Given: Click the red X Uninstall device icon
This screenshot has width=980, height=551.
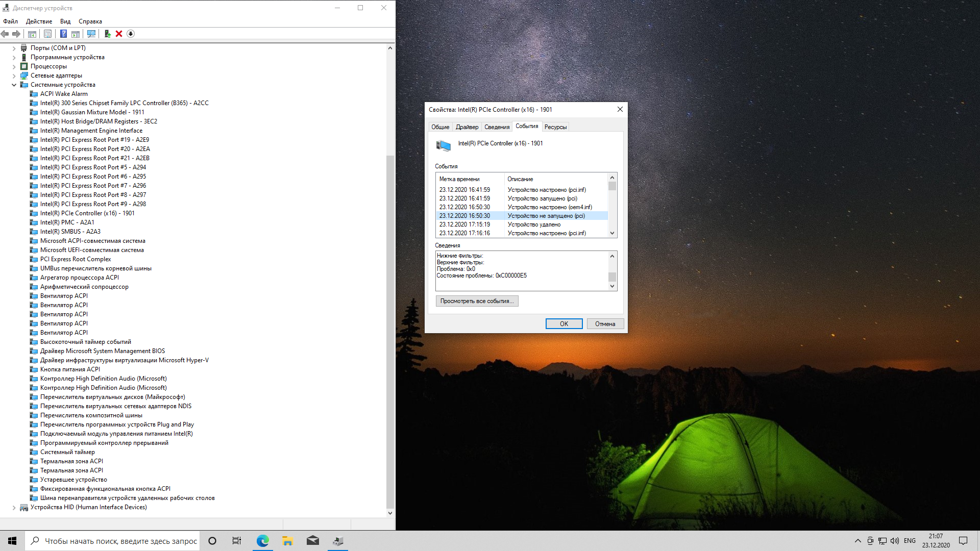Looking at the screenshot, I should click(119, 34).
